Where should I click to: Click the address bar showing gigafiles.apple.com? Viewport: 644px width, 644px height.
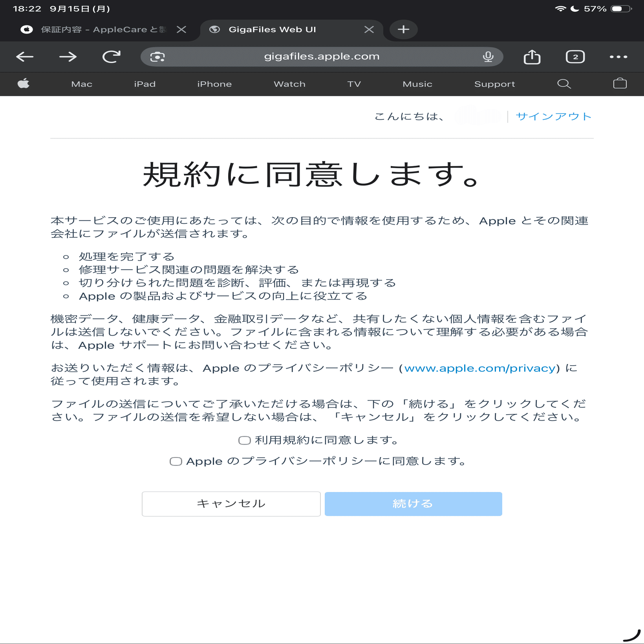click(322, 57)
